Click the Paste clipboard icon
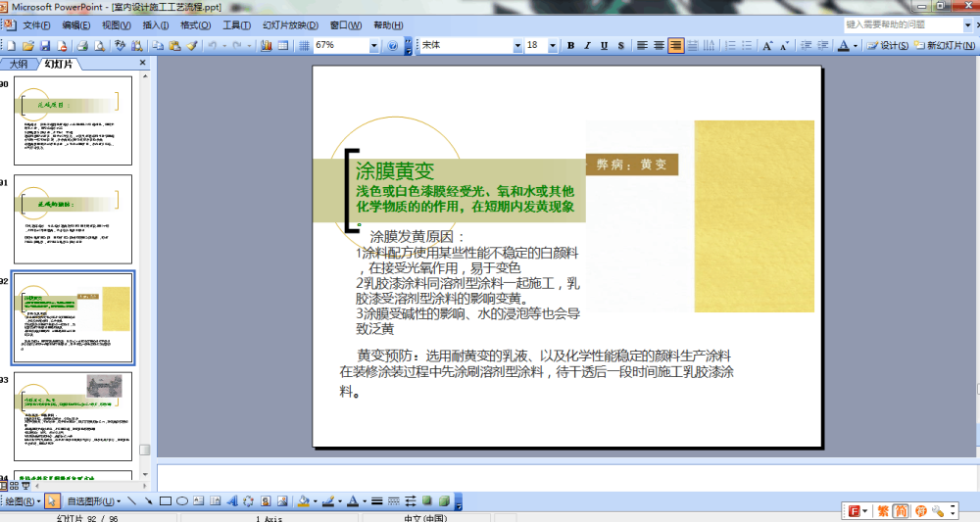The height and width of the screenshot is (522, 980). (174, 46)
